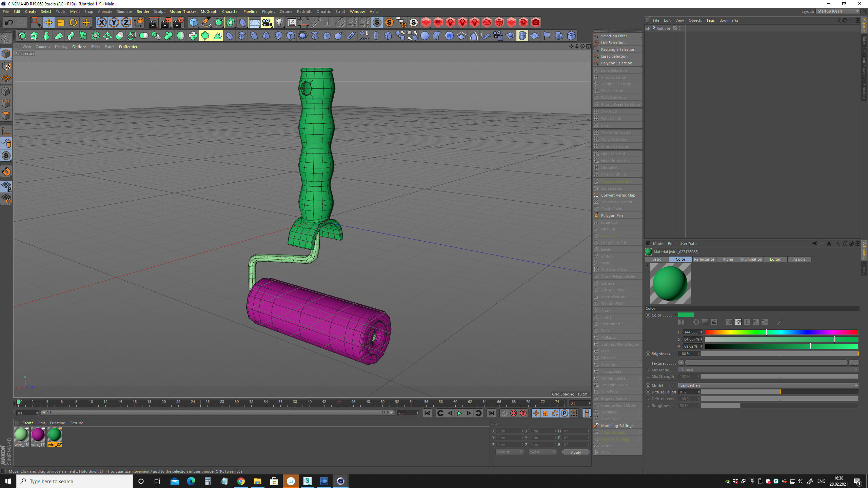Viewport: 868px width, 488px height.
Task: Open the MoGraph menu
Action: pos(208,11)
